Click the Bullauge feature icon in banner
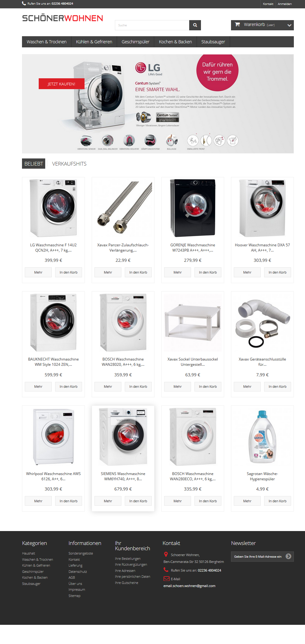 click(x=172, y=140)
